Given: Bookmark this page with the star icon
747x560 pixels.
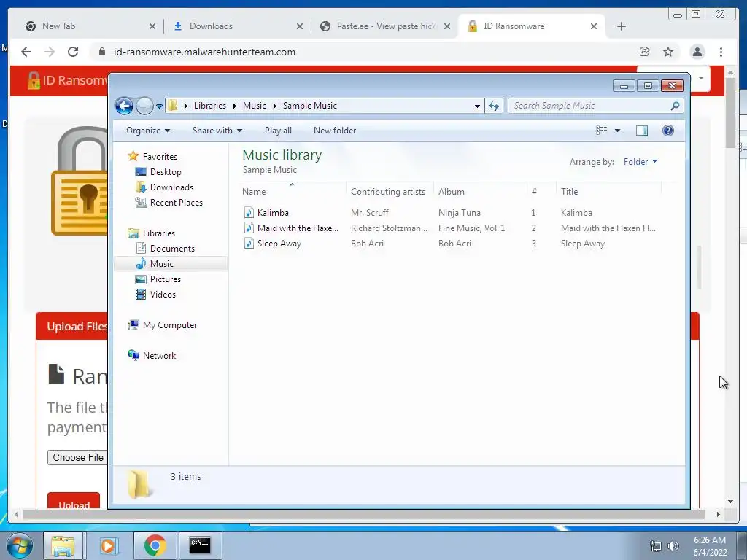Looking at the screenshot, I should [x=668, y=52].
